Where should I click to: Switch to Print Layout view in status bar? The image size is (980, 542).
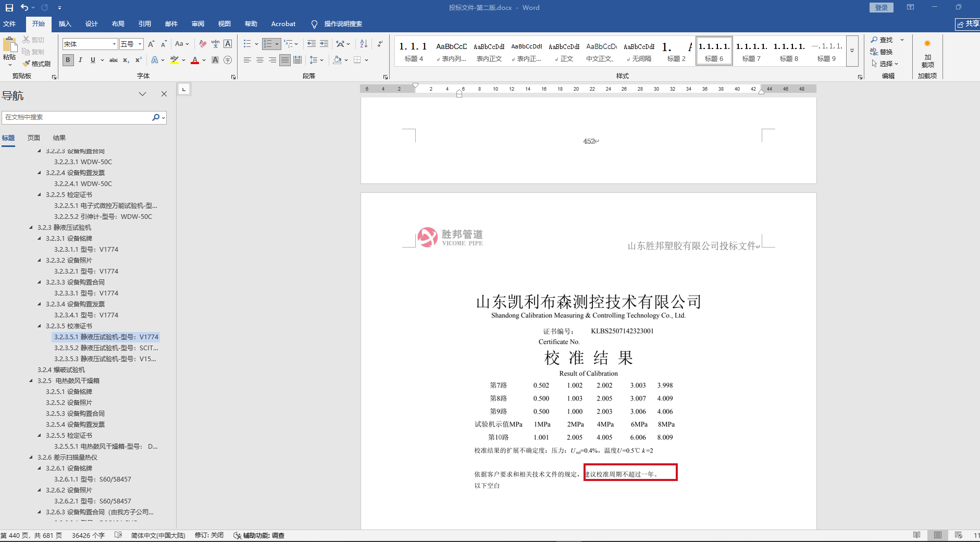coord(938,535)
